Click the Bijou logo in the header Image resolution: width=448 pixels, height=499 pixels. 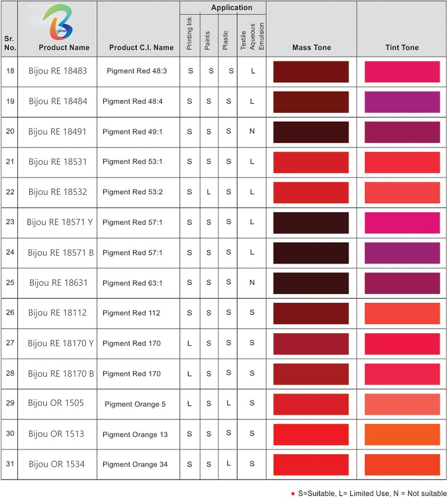58,22
